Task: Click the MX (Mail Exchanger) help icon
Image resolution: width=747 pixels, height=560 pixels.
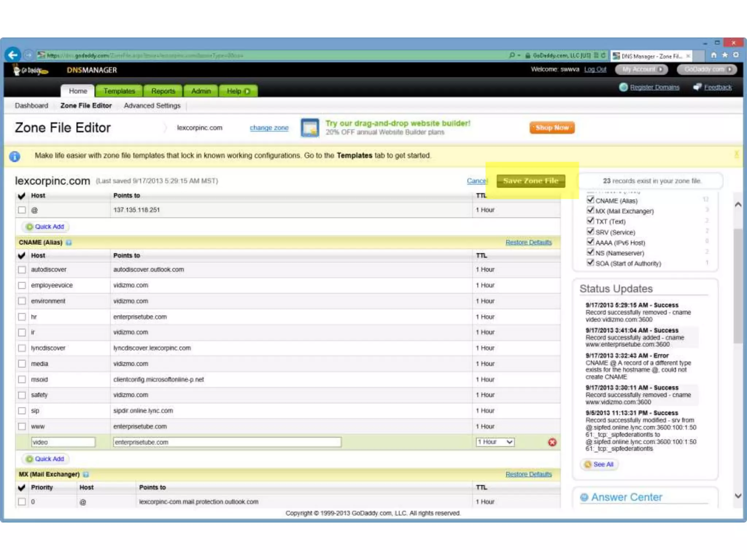Action: [x=86, y=474]
